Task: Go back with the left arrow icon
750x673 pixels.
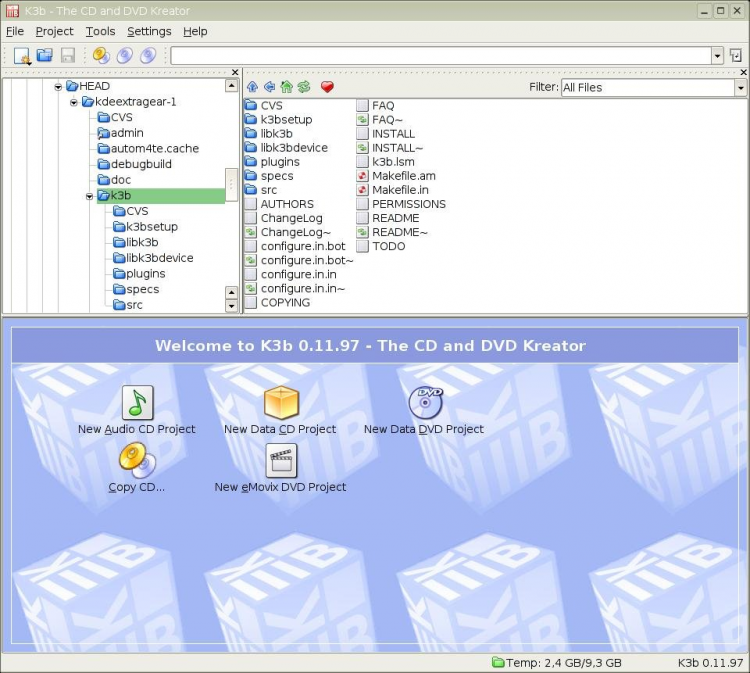Action: 269,87
